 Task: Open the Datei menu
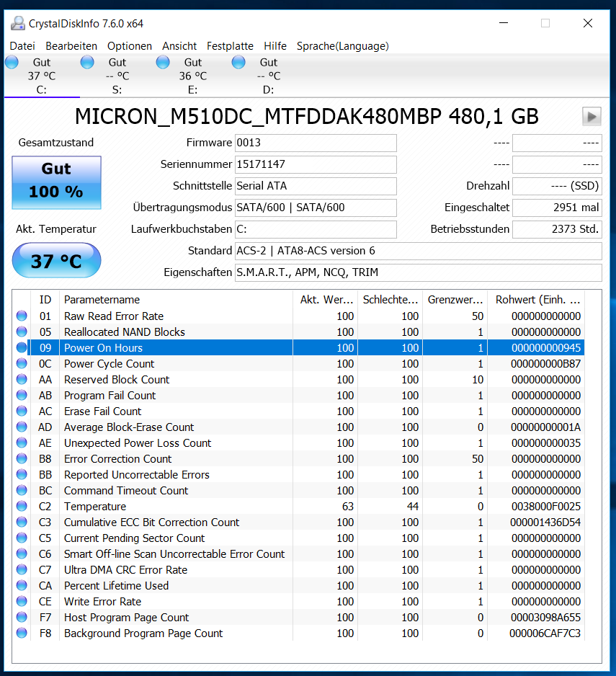(22, 46)
